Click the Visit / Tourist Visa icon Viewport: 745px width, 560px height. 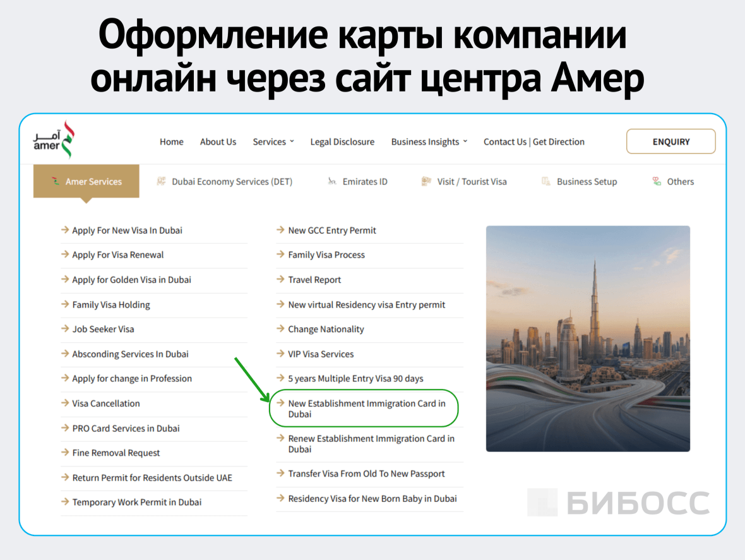[x=426, y=181]
